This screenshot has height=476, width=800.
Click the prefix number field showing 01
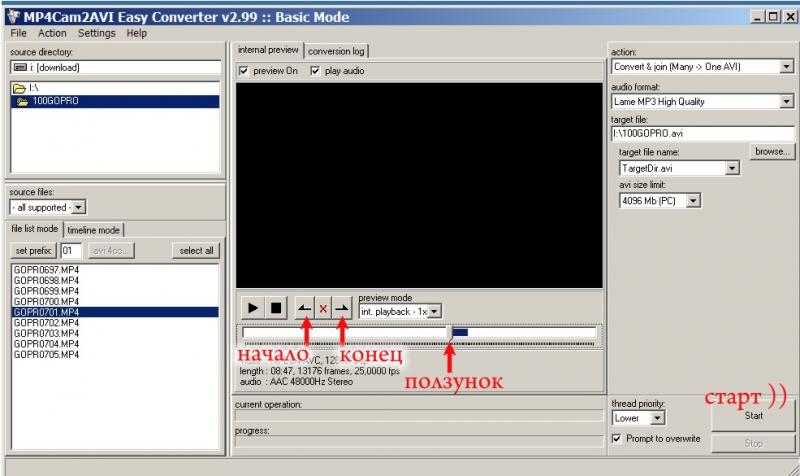point(71,250)
